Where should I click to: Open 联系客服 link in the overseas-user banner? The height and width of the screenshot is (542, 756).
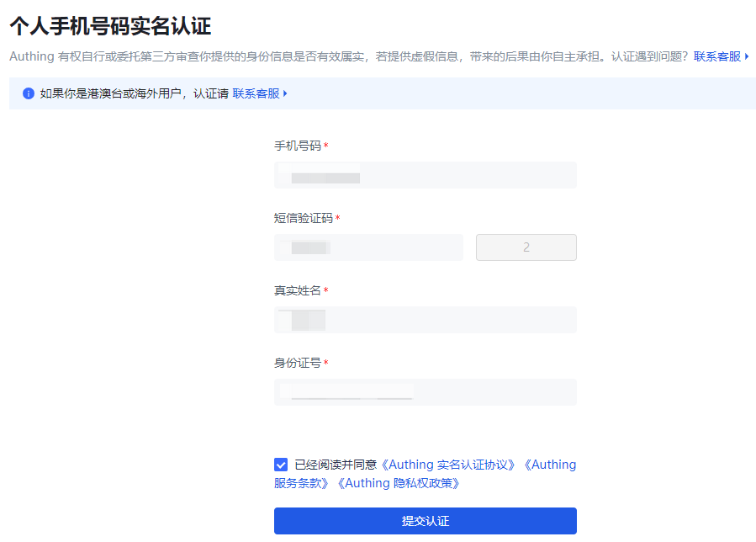[256, 93]
